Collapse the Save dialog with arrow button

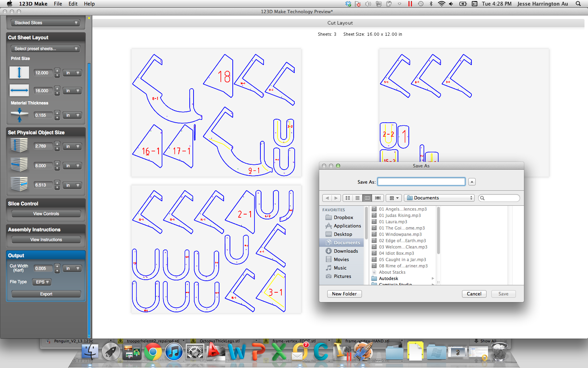(472, 182)
